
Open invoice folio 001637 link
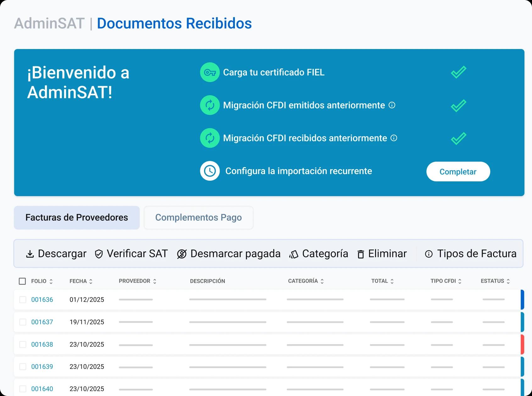tap(42, 322)
